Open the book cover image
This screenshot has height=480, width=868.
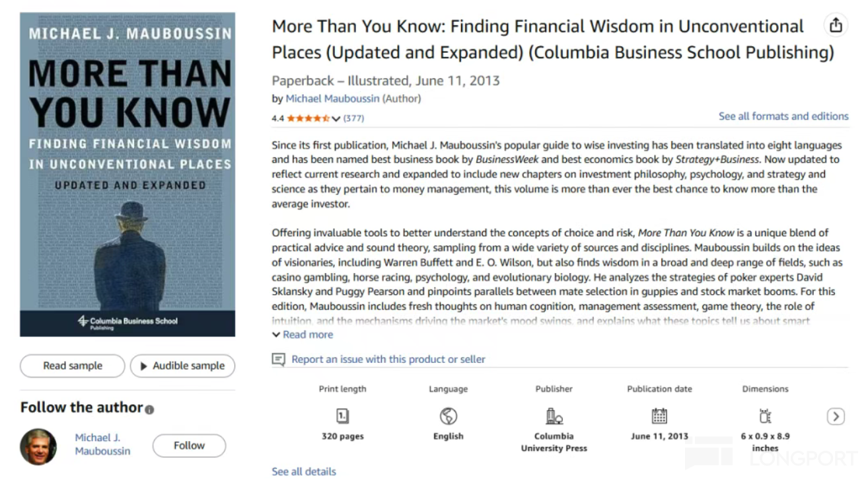[127, 175]
